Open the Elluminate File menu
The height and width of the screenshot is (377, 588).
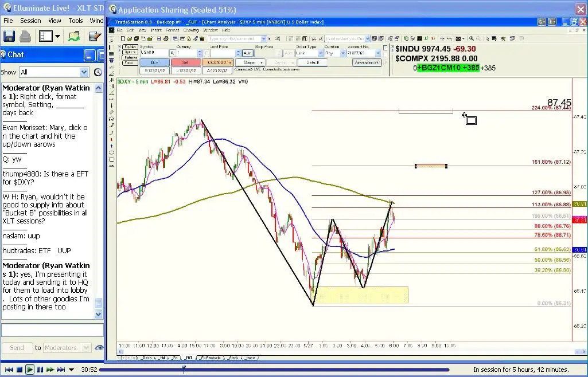click(x=8, y=21)
